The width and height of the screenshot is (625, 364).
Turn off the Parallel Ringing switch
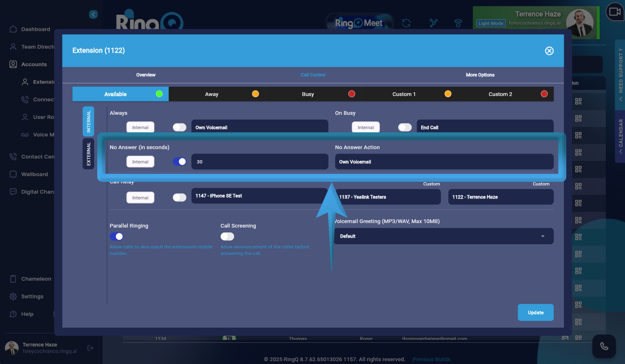click(116, 237)
